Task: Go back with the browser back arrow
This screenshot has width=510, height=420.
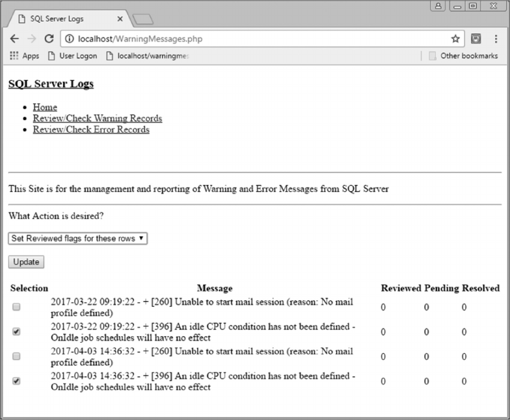Action: click(14, 39)
